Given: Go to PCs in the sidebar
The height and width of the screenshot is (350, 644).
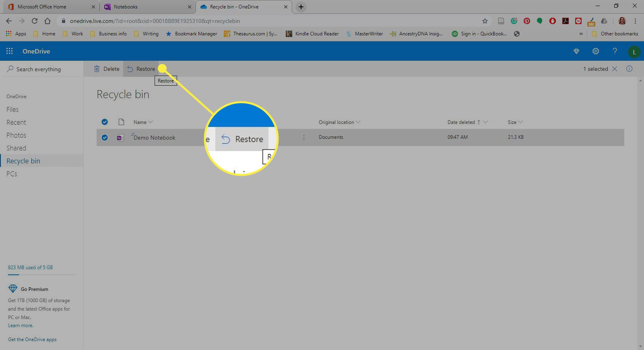Looking at the screenshot, I should [x=12, y=174].
